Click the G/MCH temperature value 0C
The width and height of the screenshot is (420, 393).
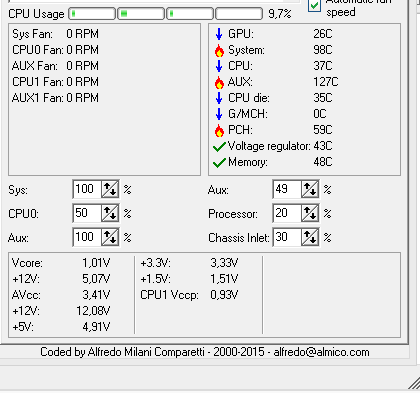pyautogui.click(x=320, y=114)
